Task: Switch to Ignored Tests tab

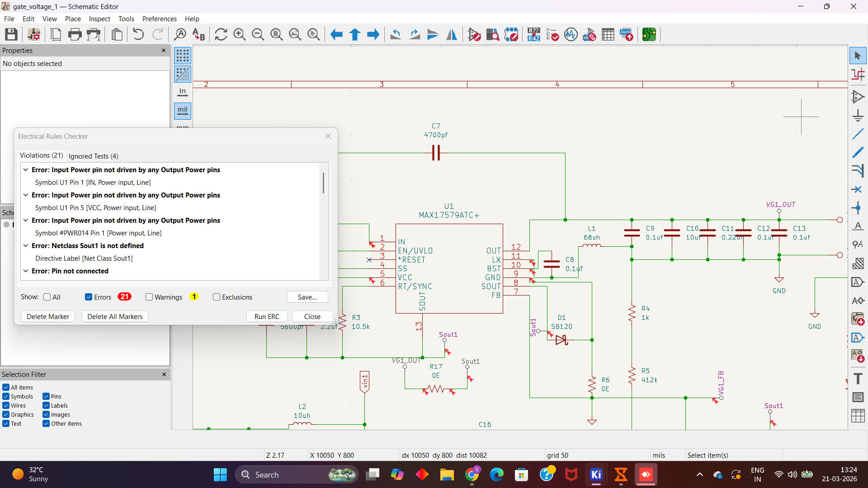Action: pyautogui.click(x=94, y=156)
